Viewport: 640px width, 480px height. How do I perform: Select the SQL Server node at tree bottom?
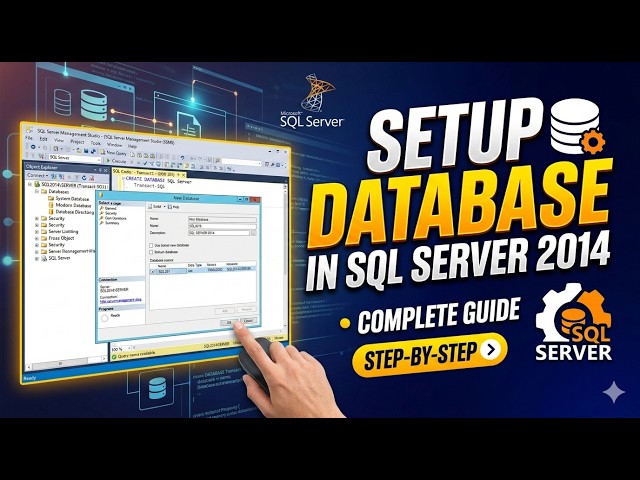click(x=56, y=258)
